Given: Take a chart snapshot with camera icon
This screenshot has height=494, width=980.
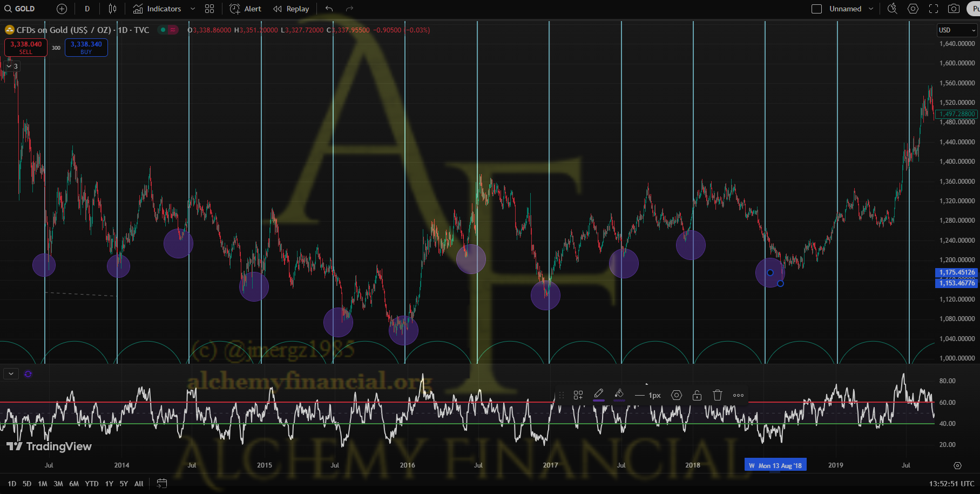Looking at the screenshot, I should tap(954, 9).
